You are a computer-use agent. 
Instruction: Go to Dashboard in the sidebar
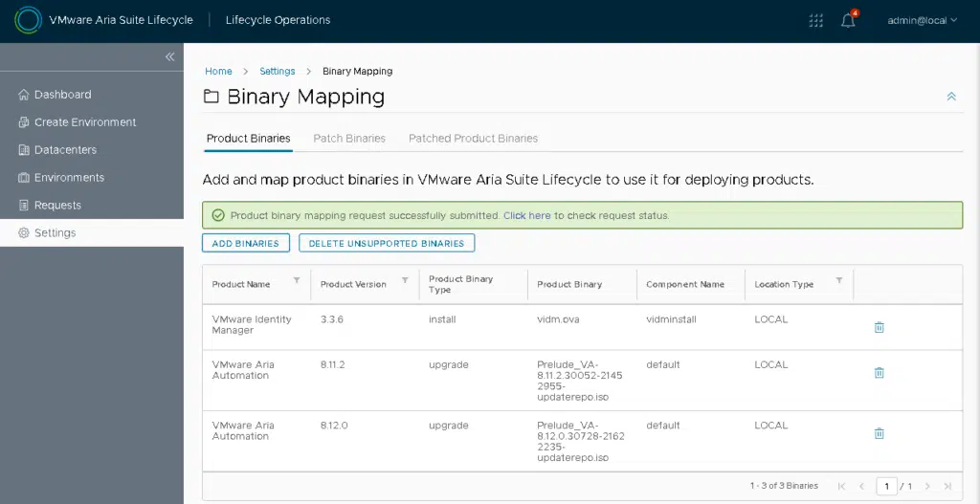(62, 95)
